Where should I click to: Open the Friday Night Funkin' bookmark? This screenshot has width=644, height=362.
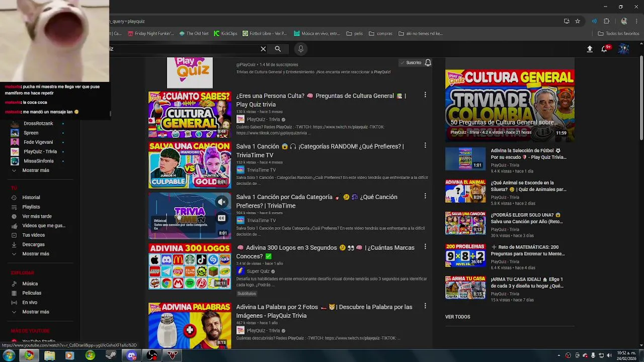tap(151, 34)
